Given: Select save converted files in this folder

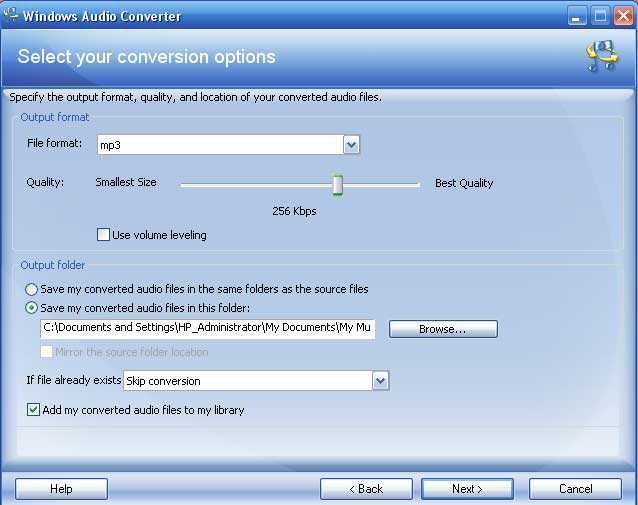Looking at the screenshot, I should (31, 308).
